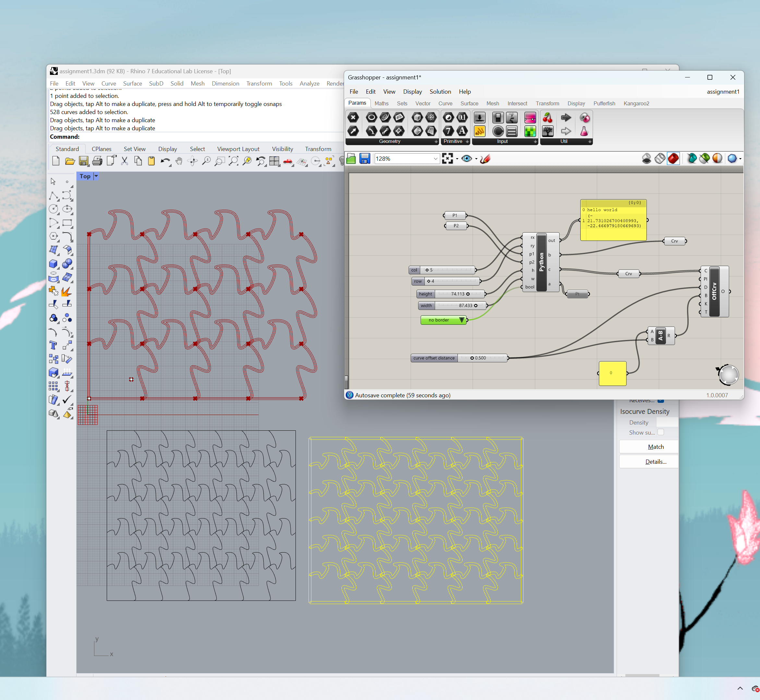Open the Gradient component in Input palette
This screenshot has width=760, height=700.
coord(530,117)
